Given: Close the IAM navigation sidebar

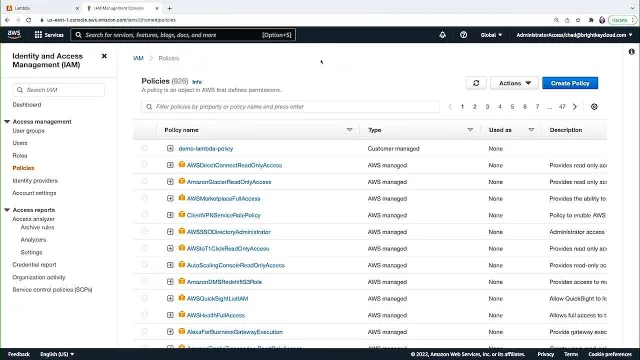Looking at the screenshot, I should point(104,56).
